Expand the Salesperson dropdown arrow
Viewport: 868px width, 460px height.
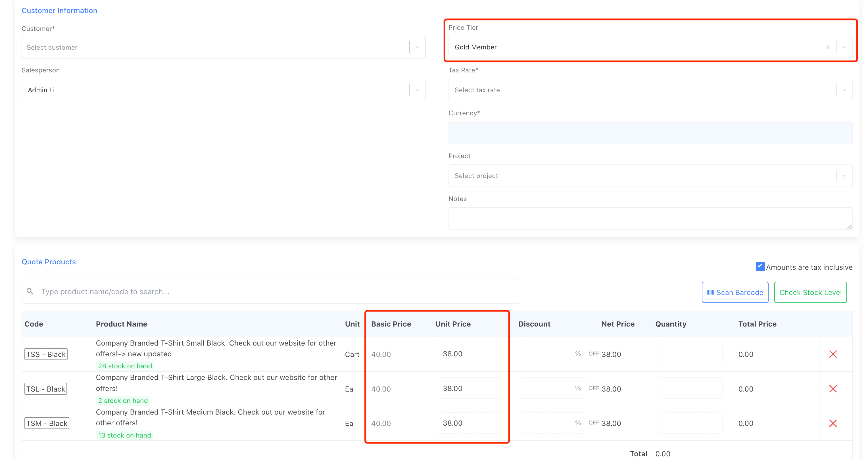coord(417,90)
